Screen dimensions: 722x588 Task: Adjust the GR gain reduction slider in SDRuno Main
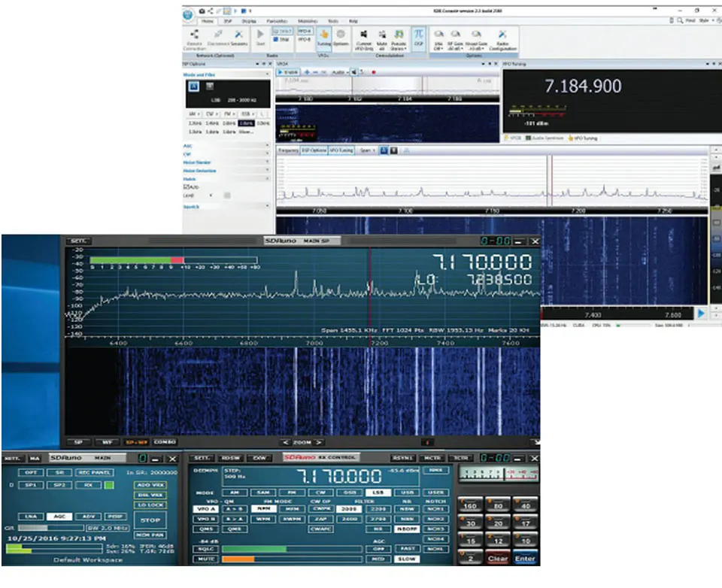pyautogui.click(x=50, y=528)
